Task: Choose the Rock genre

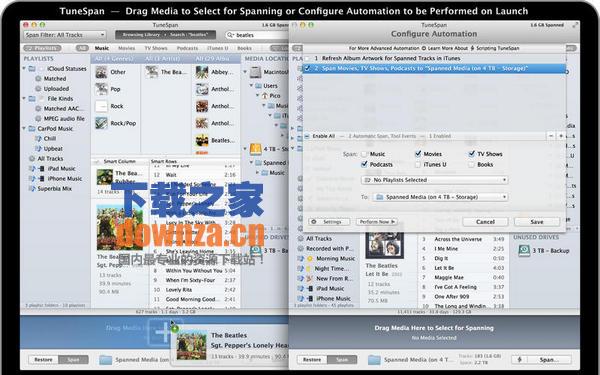Action: [117, 106]
